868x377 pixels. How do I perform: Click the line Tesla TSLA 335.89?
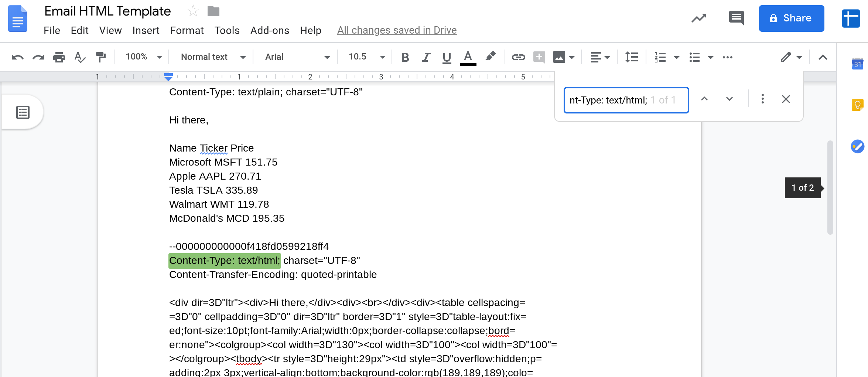[213, 190]
